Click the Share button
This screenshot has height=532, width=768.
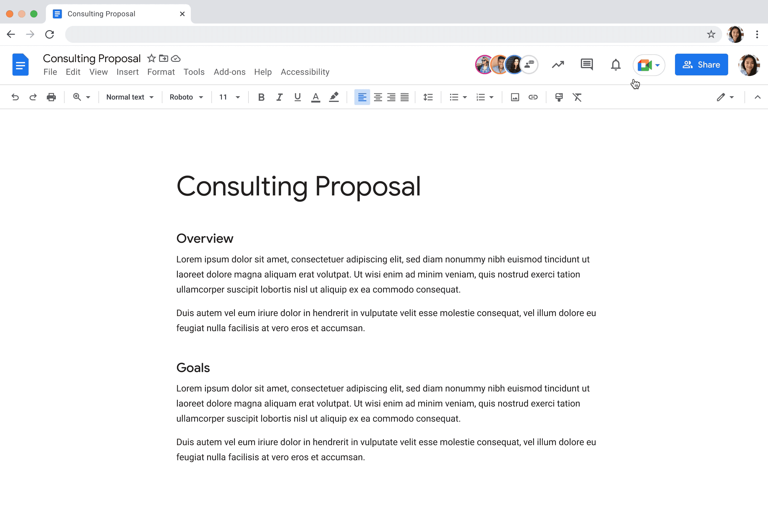(x=702, y=65)
